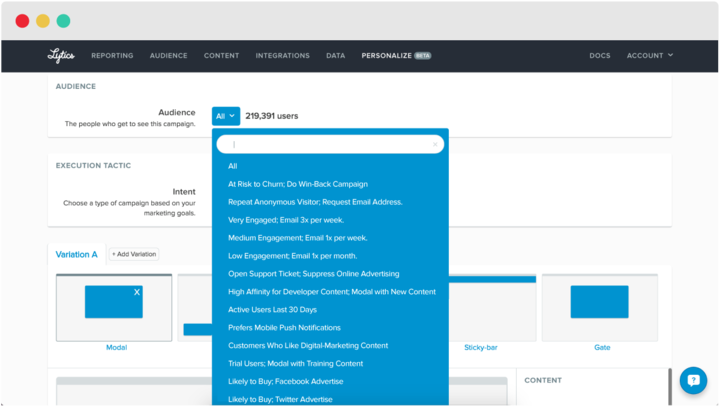Viewport: 720px width, 406px height.
Task: Click the X on the Modal thumbnail
Action: [137, 292]
